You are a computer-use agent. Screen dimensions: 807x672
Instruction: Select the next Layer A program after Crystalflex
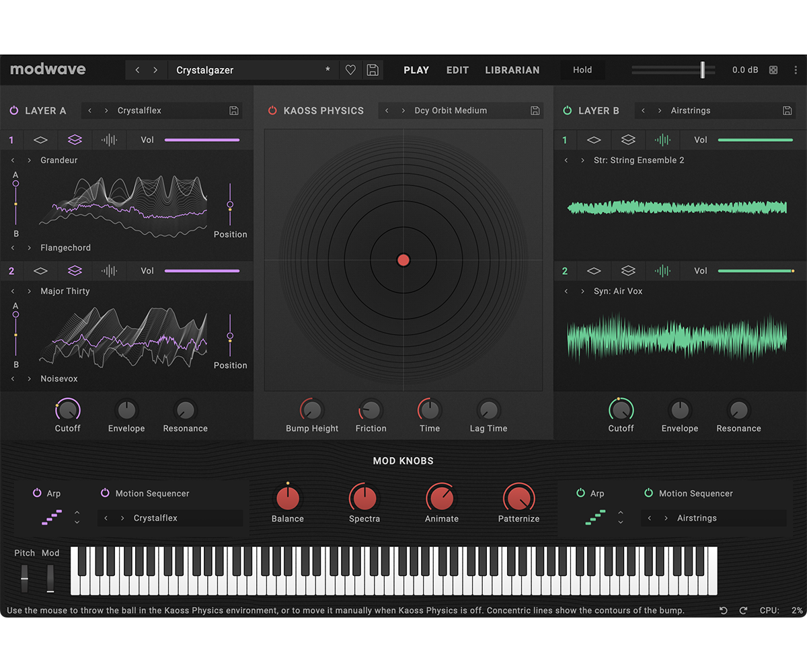106,110
